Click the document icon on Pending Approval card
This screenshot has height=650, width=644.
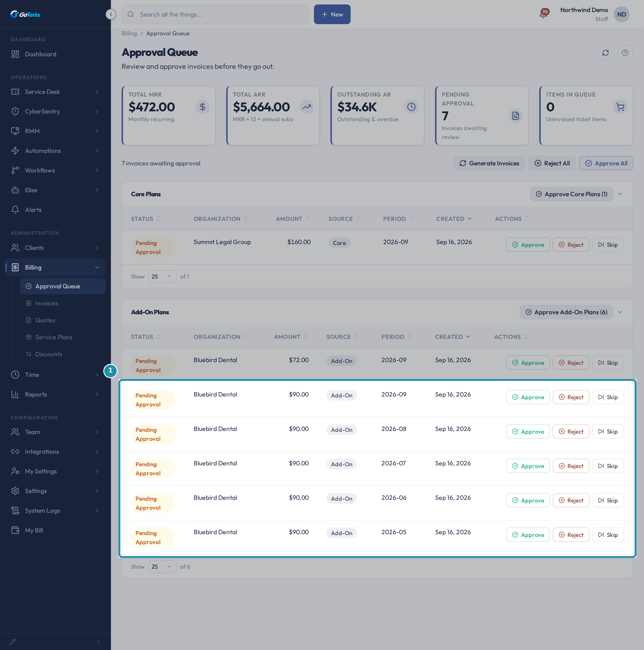pyautogui.click(x=515, y=116)
